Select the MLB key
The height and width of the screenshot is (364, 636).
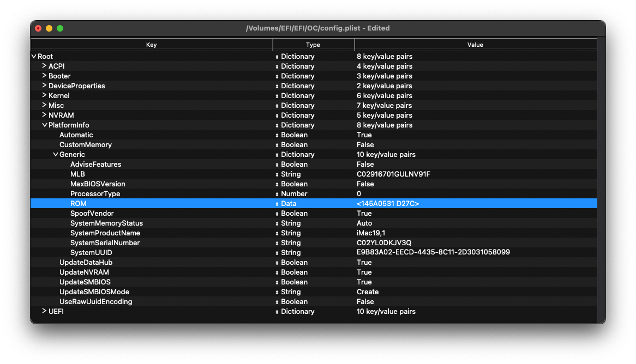pos(77,174)
